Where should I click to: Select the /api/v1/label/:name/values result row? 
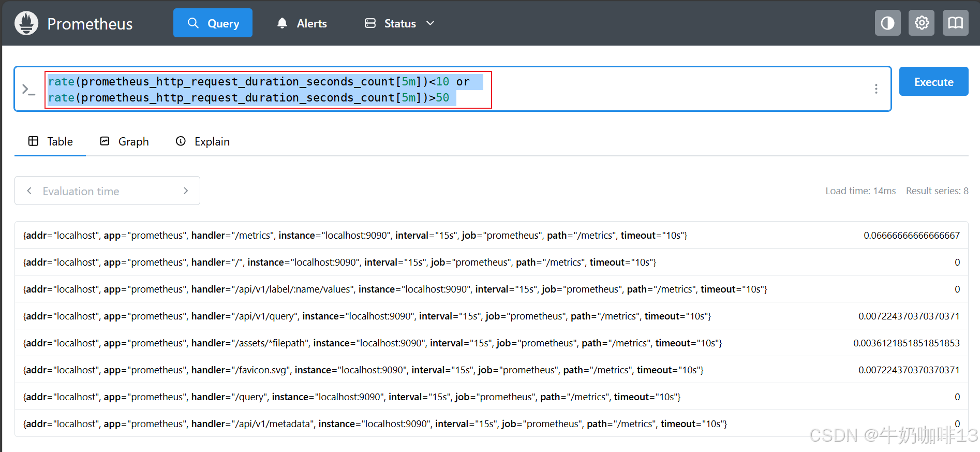(492, 289)
